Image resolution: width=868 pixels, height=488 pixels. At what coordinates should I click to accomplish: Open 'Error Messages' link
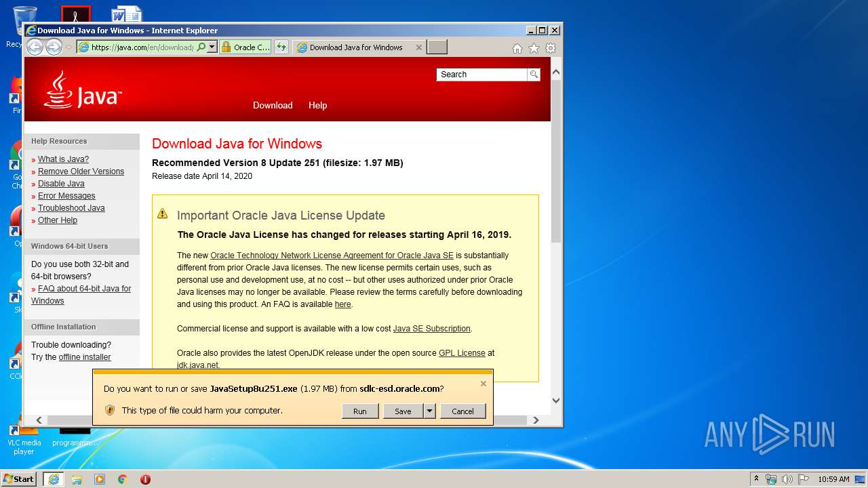66,196
